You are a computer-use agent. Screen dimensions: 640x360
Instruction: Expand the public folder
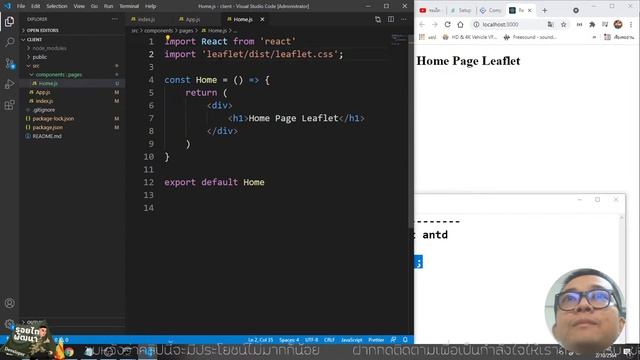pyautogui.click(x=40, y=57)
